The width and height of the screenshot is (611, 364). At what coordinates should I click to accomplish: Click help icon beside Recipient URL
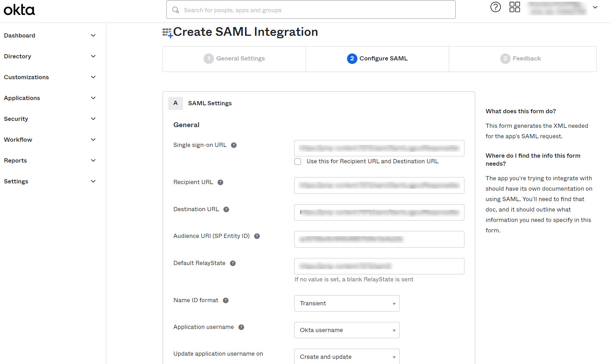pyautogui.click(x=220, y=182)
